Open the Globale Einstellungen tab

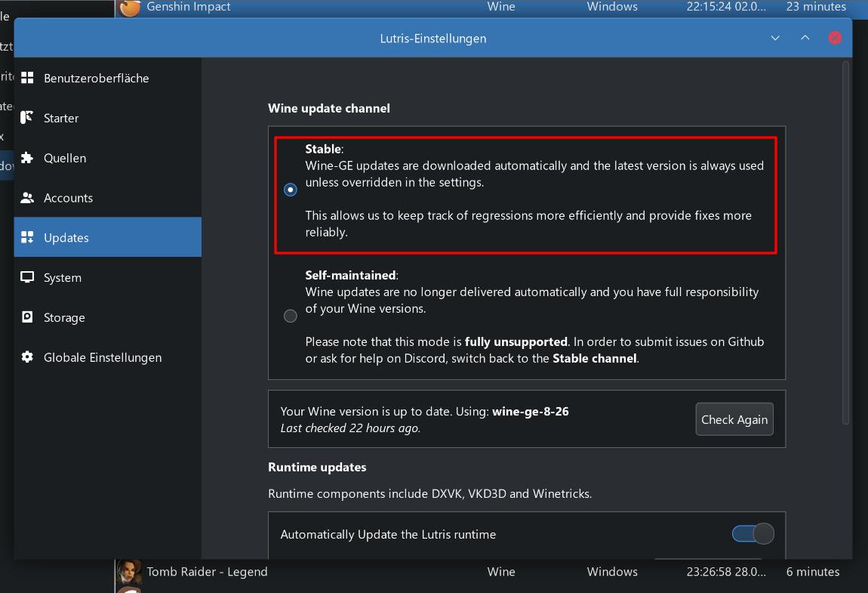click(x=107, y=357)
